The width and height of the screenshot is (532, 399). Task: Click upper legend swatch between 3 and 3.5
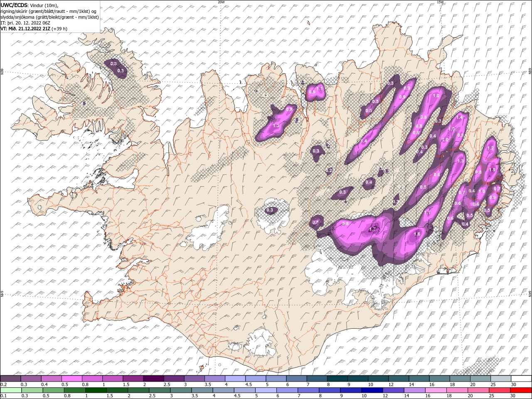point(195,378)
